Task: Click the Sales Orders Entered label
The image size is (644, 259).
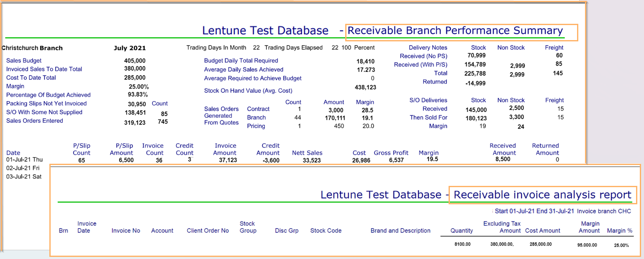Action: coord(34,120)
